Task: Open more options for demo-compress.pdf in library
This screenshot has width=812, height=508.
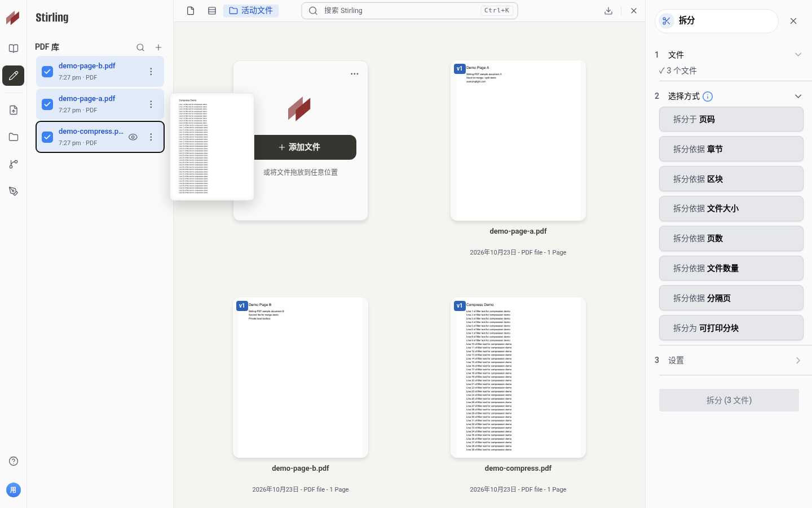Action: point(151,137)
